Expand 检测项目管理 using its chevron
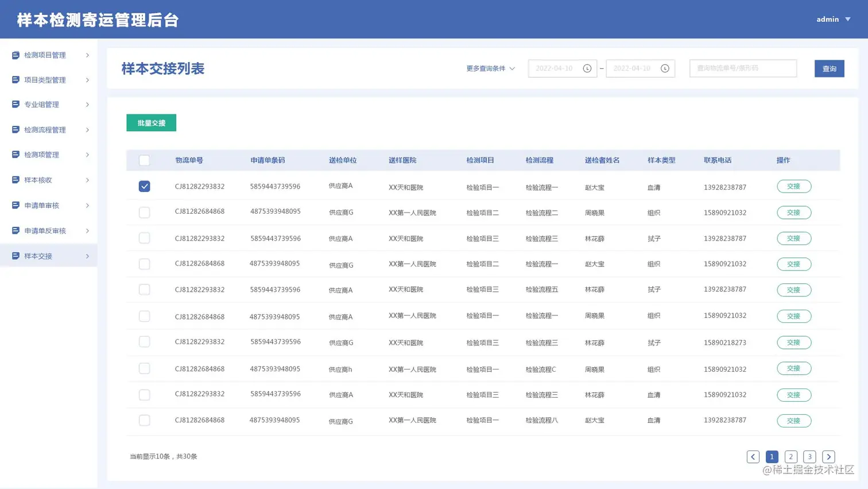 pyautogui.click(x=87, y=55)
